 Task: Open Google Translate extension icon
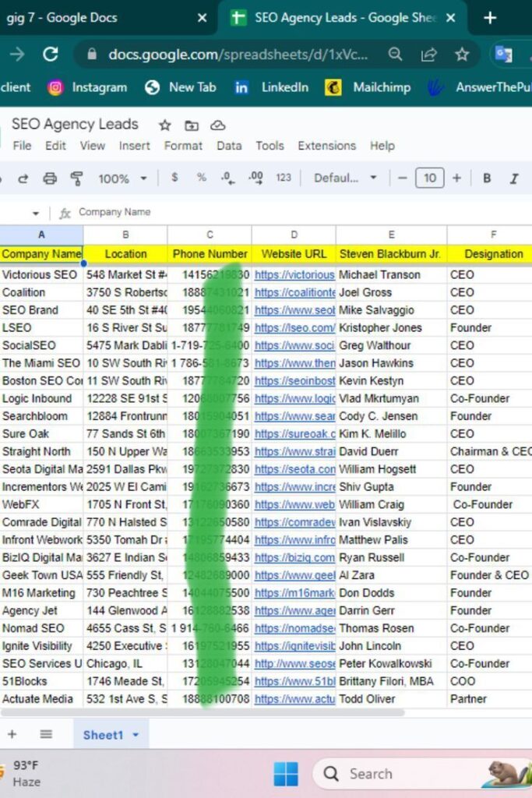pyautogui.click(x=503, y=54)
